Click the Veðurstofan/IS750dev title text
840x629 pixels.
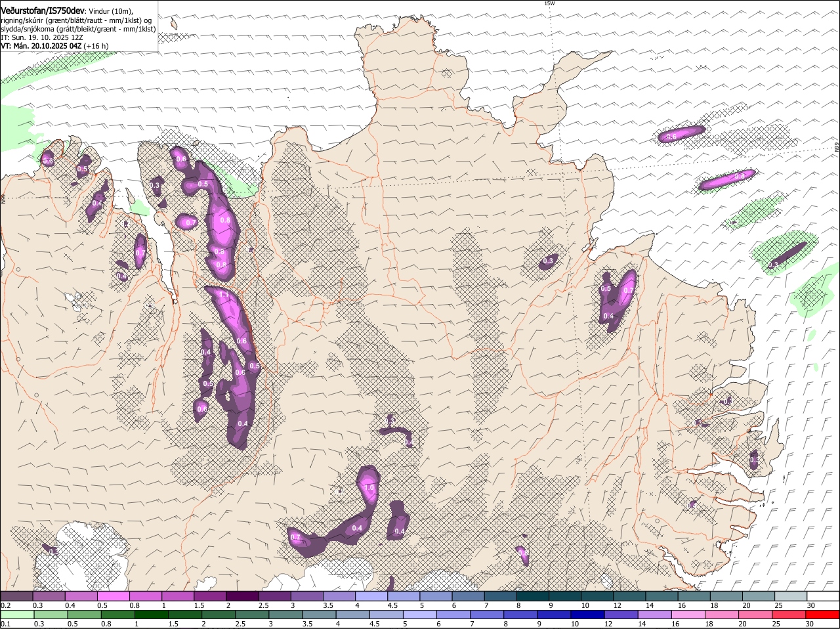click(x=43, y=11)
